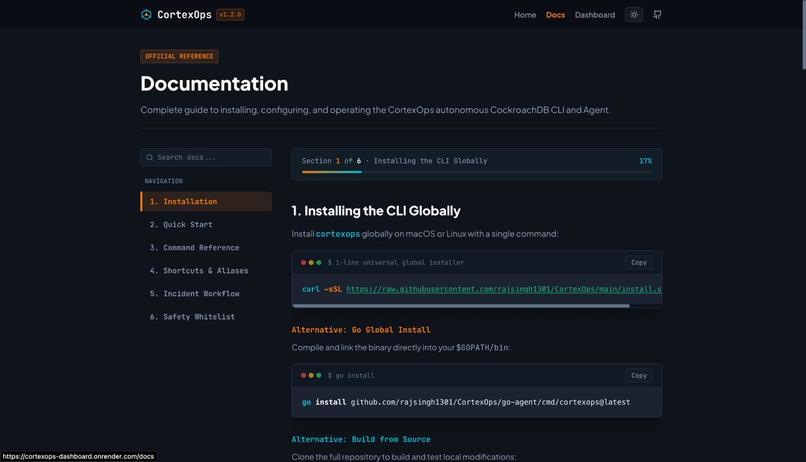
Task: Select 3. Command Reference in navigation
Action: pos(206,248)
